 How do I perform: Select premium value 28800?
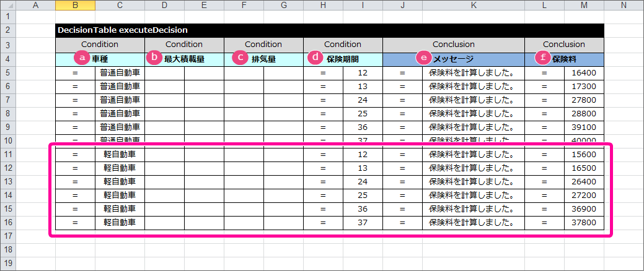[x=584, y=114]
